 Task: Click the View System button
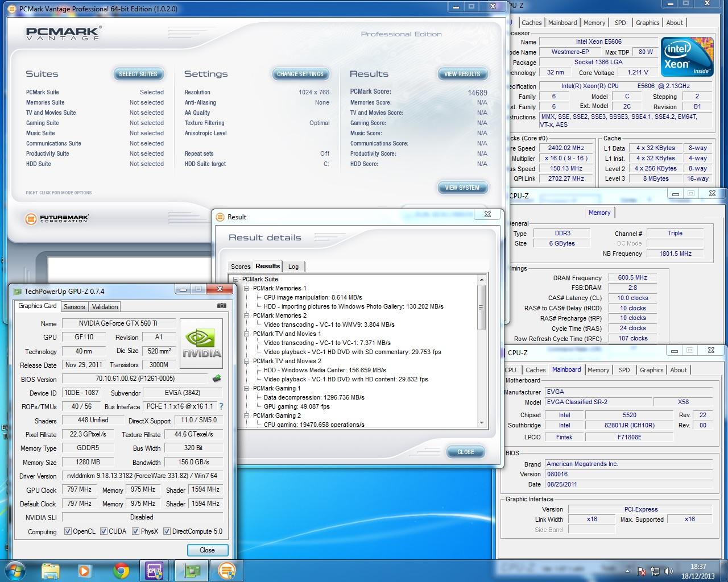click(x=462, y=188)
